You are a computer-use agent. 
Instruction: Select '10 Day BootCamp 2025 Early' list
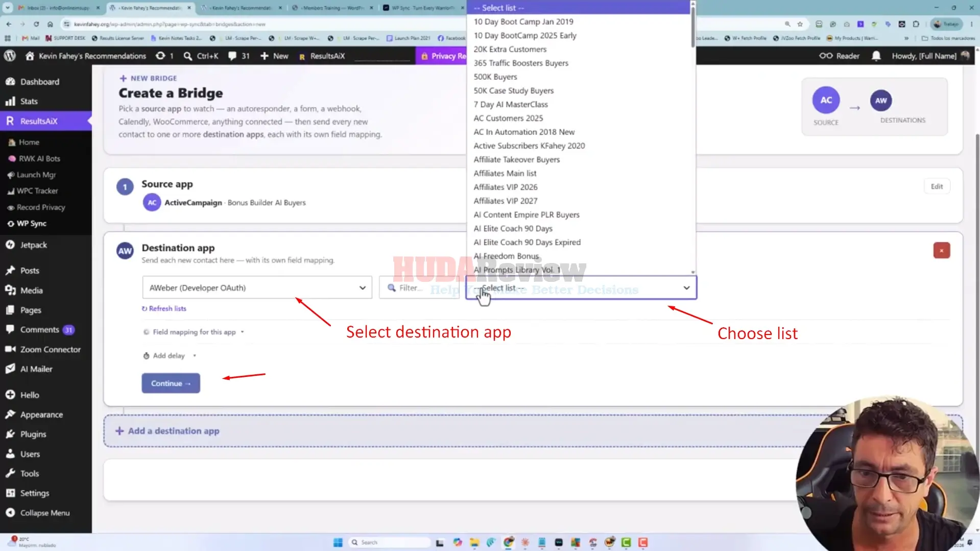coord(525,35)
